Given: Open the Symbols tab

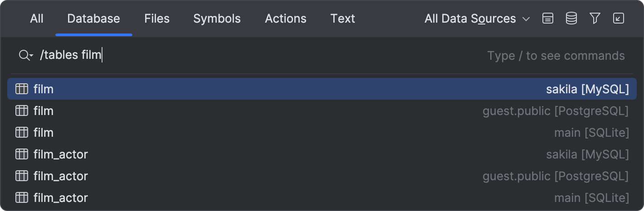Looking at the screenshot, I should tap(217, 19).
